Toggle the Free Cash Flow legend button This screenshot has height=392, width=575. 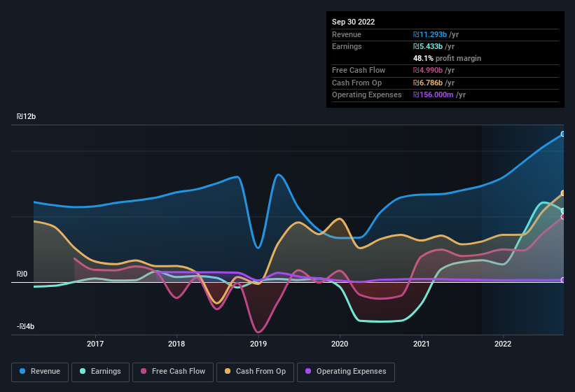173,372
